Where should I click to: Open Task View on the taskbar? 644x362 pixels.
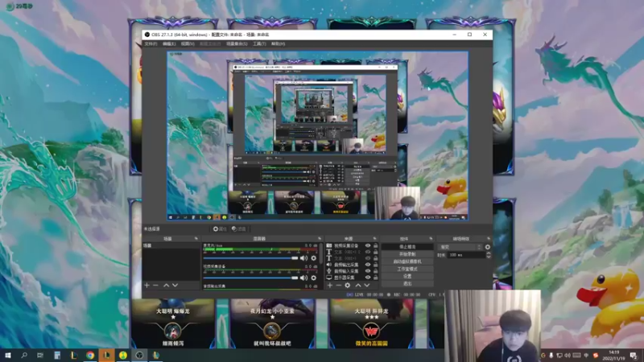40,355
